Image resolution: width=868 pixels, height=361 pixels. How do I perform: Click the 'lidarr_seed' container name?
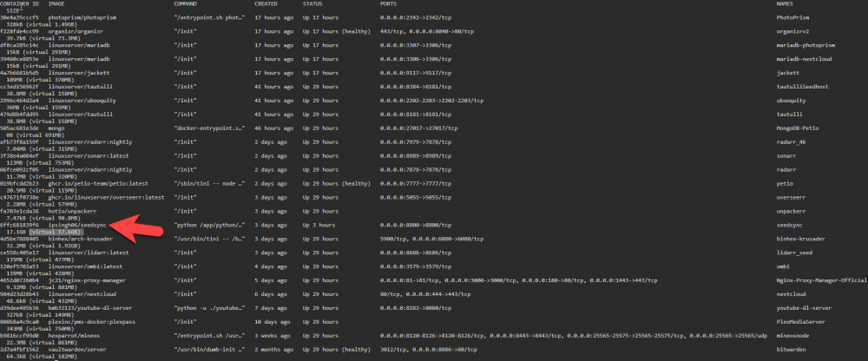[x=795, y=253]
